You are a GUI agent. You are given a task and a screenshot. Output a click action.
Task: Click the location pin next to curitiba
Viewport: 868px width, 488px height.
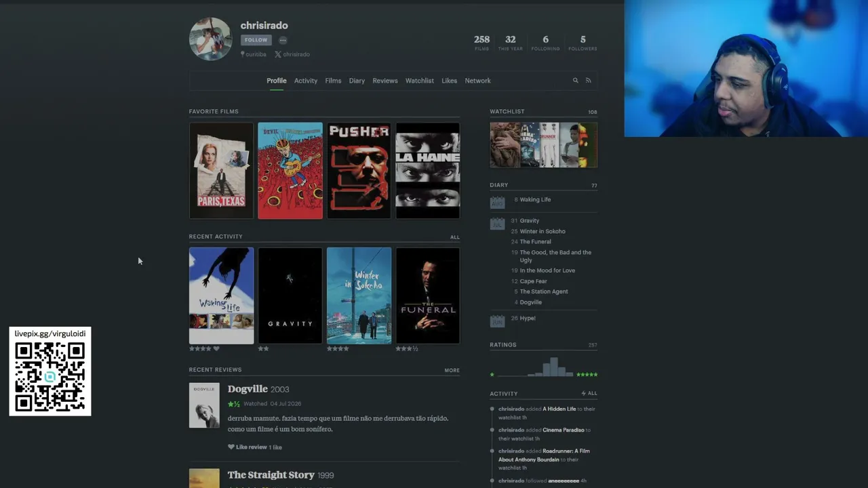coord(242,54)
